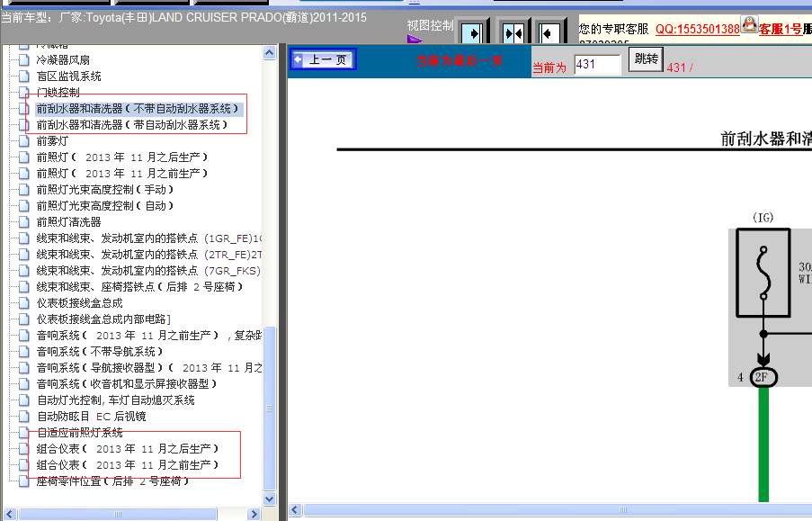Click the view control converge-arrows icon
Image resolution: width=812 pixels, height=521 pixels.
(x=513, y=33)
